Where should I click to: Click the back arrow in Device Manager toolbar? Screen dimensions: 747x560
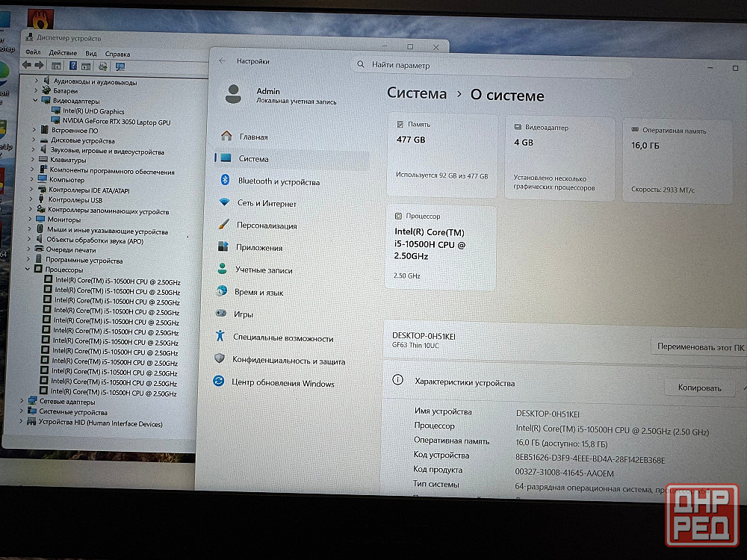pyautogui.click(x=27, y=66)
